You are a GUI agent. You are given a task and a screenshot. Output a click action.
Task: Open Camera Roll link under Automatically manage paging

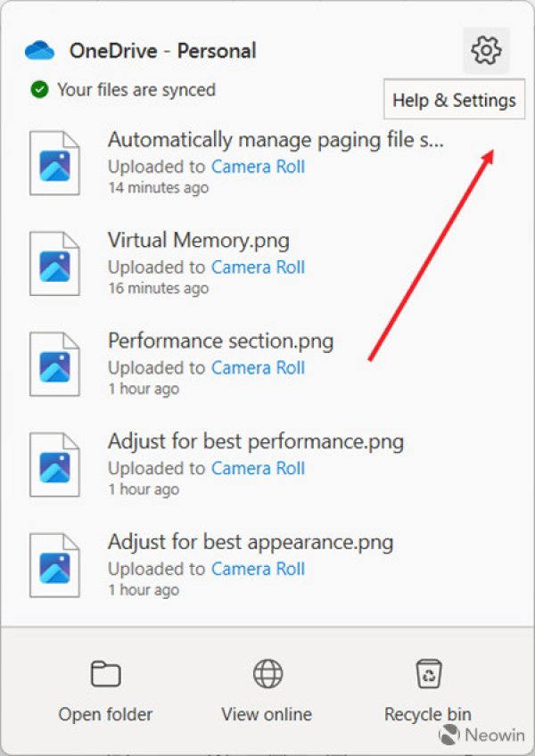pos(258,167)
